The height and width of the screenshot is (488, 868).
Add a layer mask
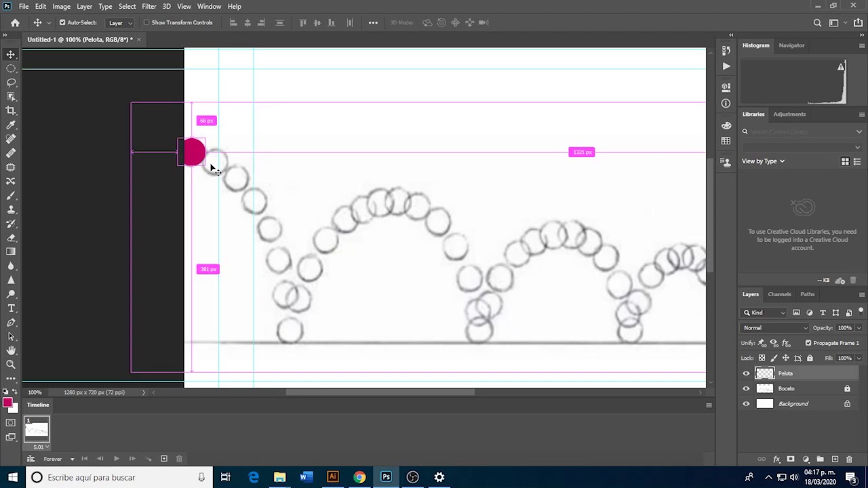[791, 460]
